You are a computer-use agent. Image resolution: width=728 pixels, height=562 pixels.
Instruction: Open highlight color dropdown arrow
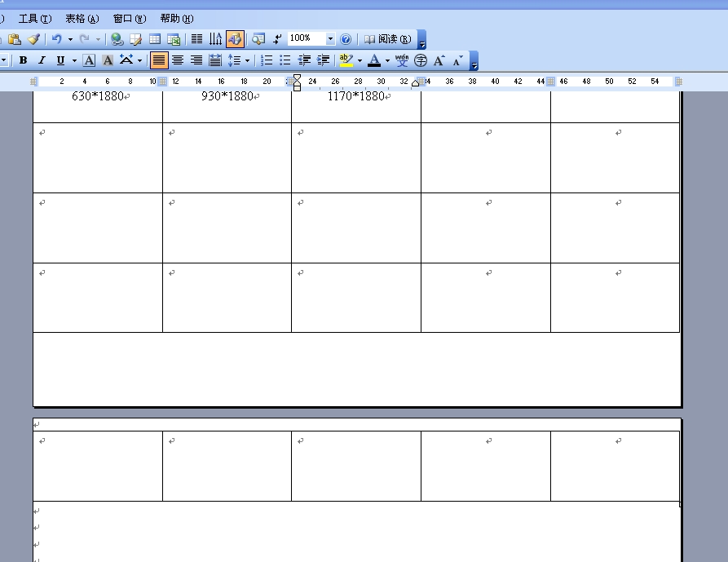[360, 60]
